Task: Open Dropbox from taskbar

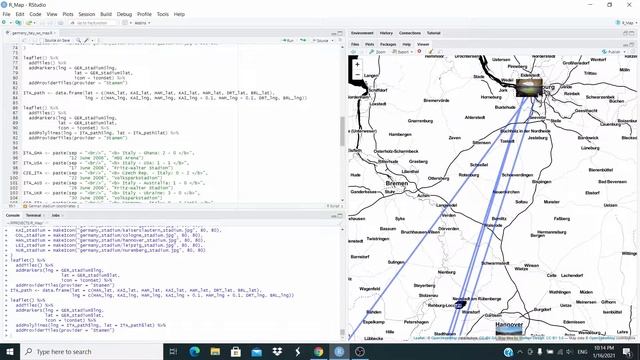Action: coord(277,351)
